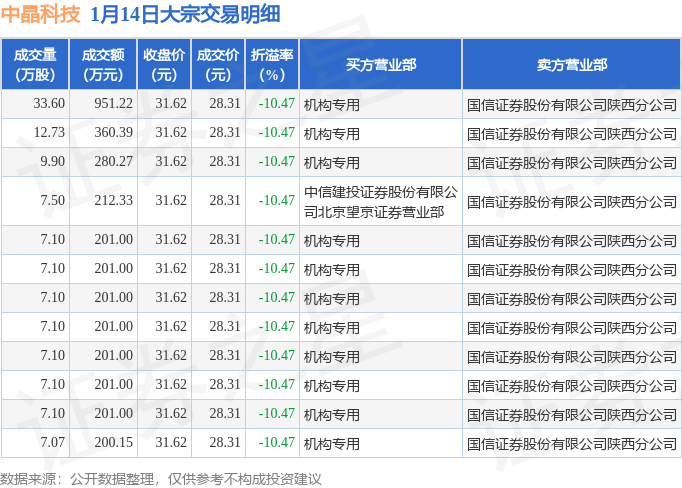Select the 卖方营业部 column header
682x488 pixels.
(x=572, y=64)
